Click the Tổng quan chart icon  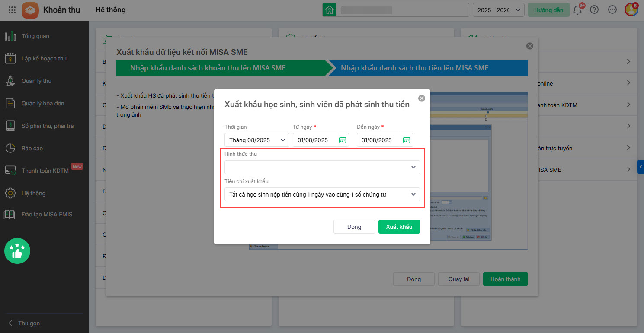coord(10,36)
